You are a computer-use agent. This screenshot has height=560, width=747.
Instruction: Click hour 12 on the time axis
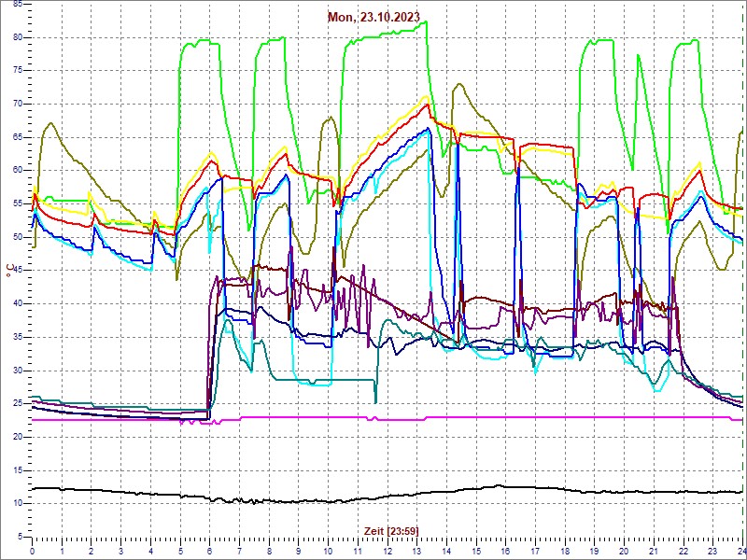[387, 551]
